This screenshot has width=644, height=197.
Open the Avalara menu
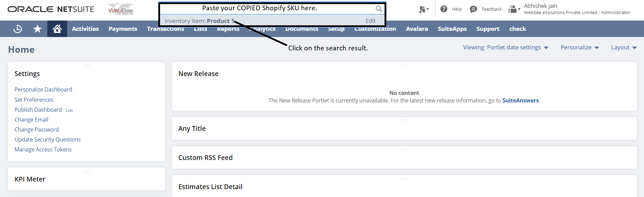coord(417,29)
